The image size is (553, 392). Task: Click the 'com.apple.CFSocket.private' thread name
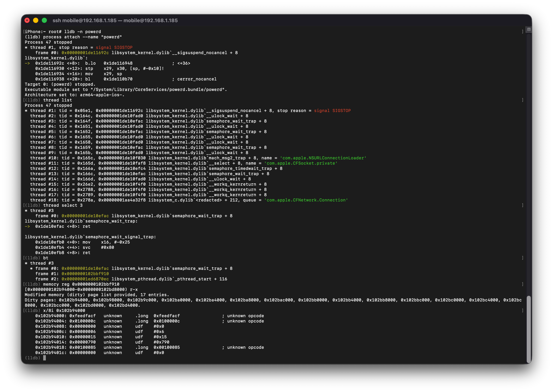pyautogui.click(x=301, y=163)
